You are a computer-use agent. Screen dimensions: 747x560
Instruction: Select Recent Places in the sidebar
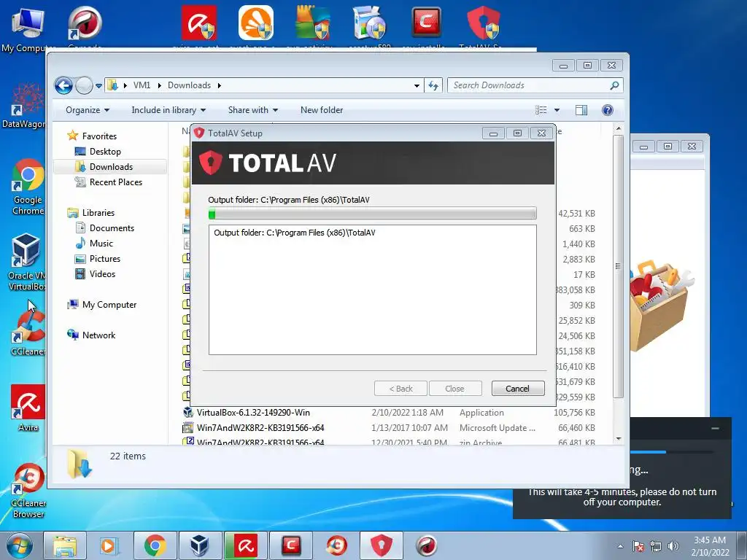[x=116, y=182]
